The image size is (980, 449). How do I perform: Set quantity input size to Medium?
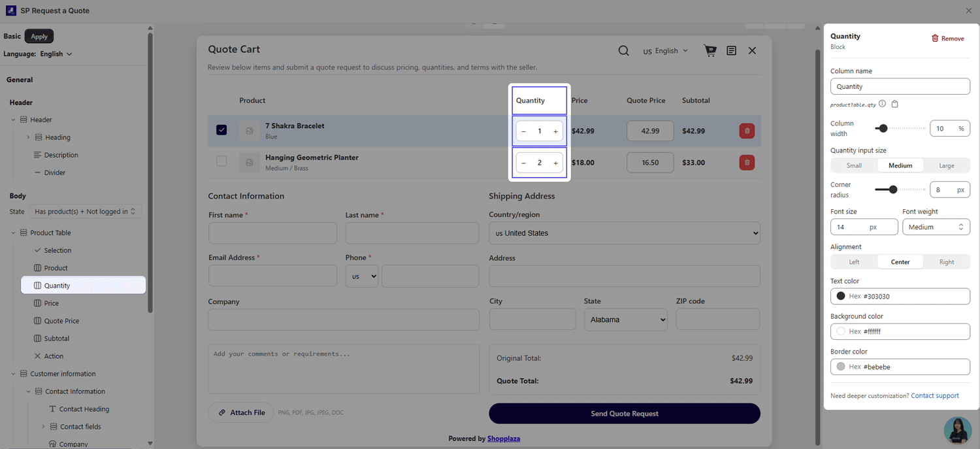coord(900,165)
